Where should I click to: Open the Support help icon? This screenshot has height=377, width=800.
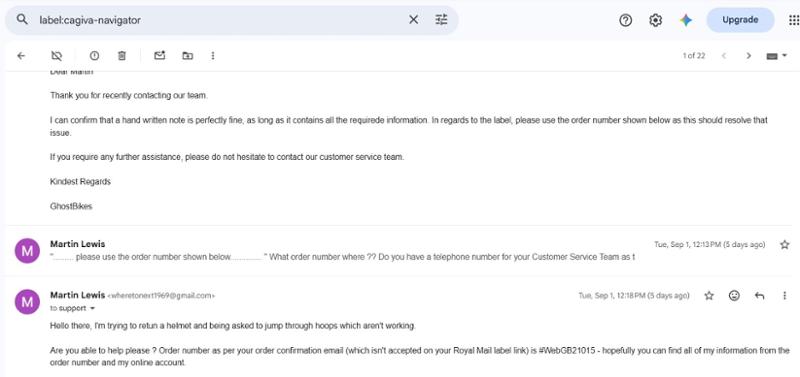626,20
